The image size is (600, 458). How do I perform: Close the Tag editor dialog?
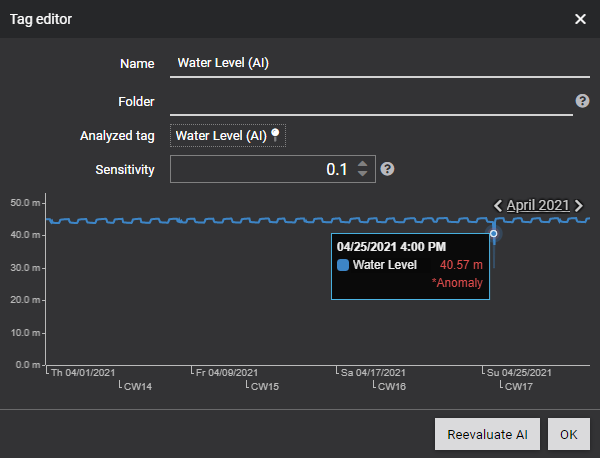coord(580,19)
